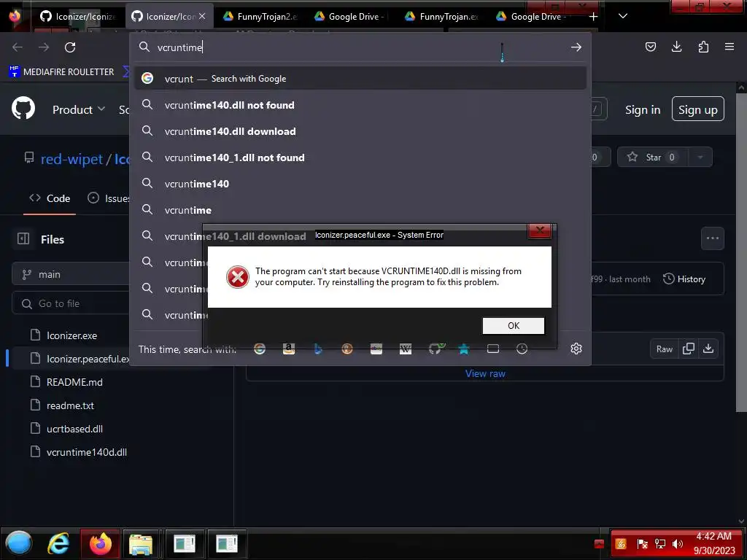Click the Action Center flag tray icon
The width and height of the screenshot is (747, 560).
pos(642,544)
